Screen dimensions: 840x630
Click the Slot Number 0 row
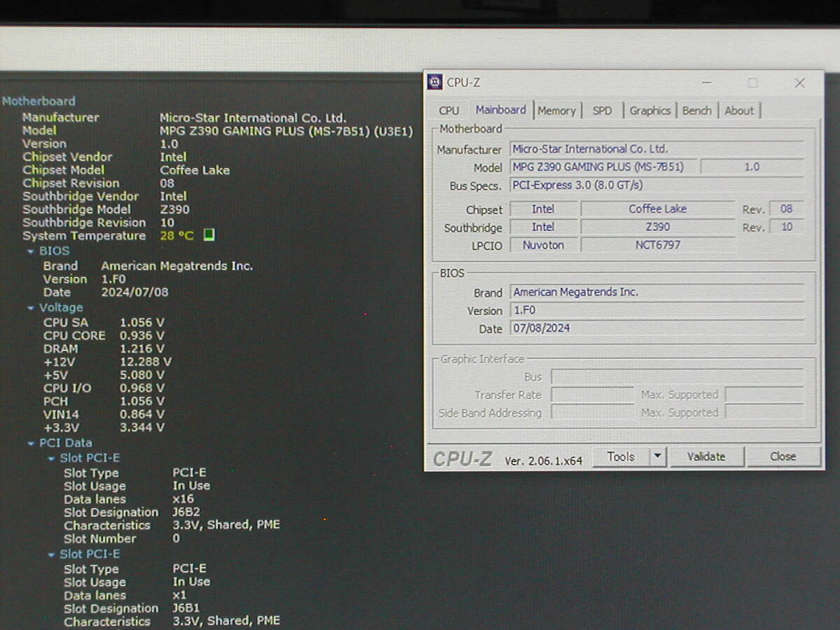point(122,538)
